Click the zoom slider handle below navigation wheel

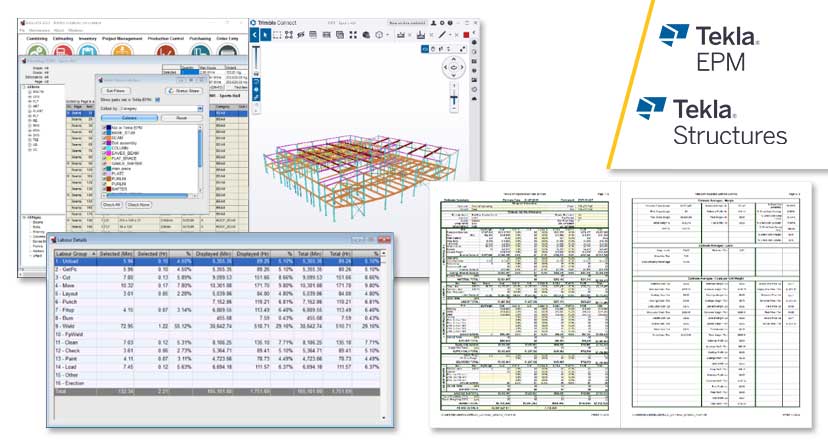(x=454, y=99)
